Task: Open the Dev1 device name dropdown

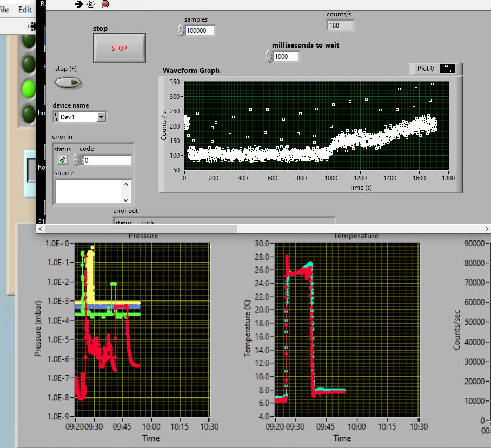Action: pyautogui.click(x=101, y=117)
